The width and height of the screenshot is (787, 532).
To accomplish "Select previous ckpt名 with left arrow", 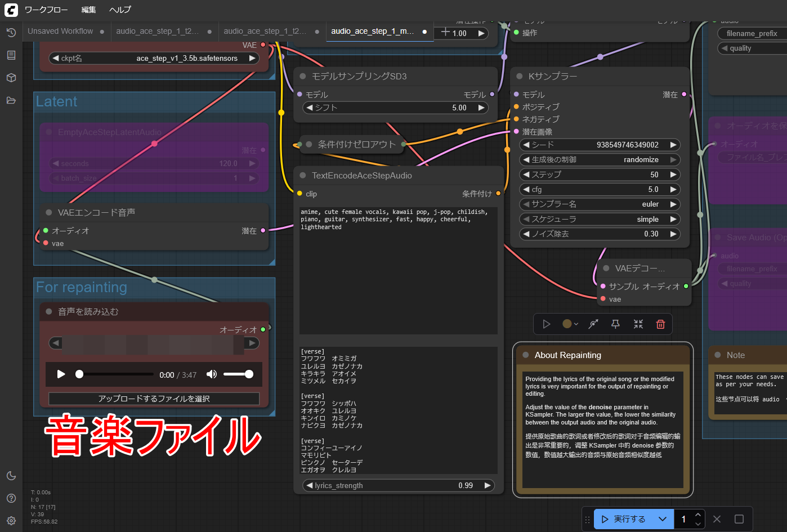I will pos(55,58).
